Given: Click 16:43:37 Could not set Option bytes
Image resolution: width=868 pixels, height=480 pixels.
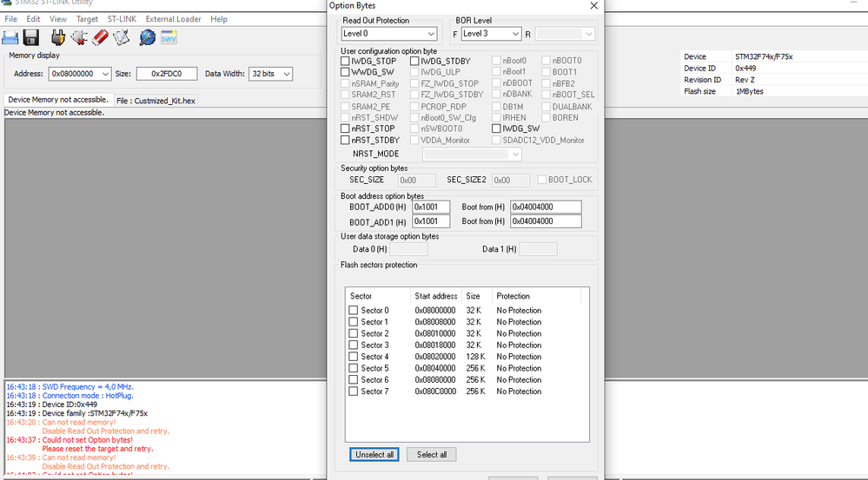Looking at the screenshot, I should click(x=70, y=440).
